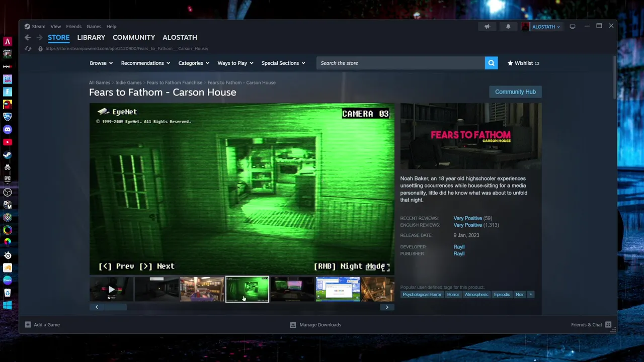The height and width of the screenshot is (362, 644).
Task: Select the Psychological Horror tag
Action: 422,295
